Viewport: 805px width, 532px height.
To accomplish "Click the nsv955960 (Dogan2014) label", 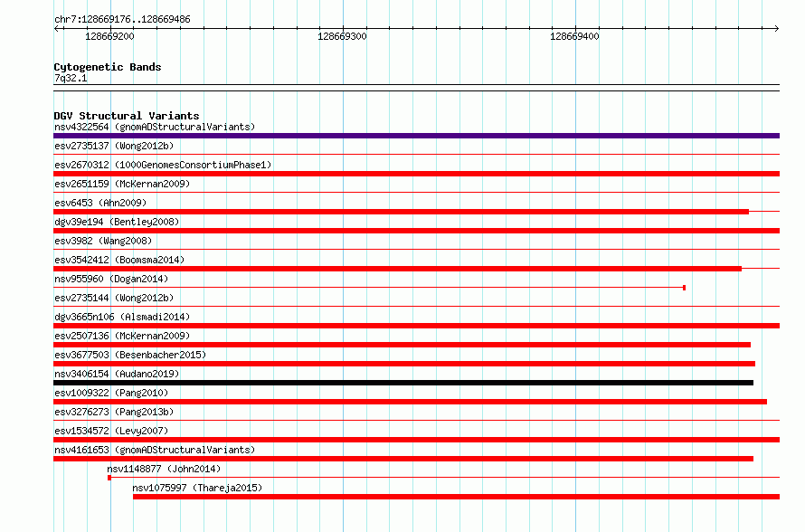I will pyautogui.click(x=111, y=279).
